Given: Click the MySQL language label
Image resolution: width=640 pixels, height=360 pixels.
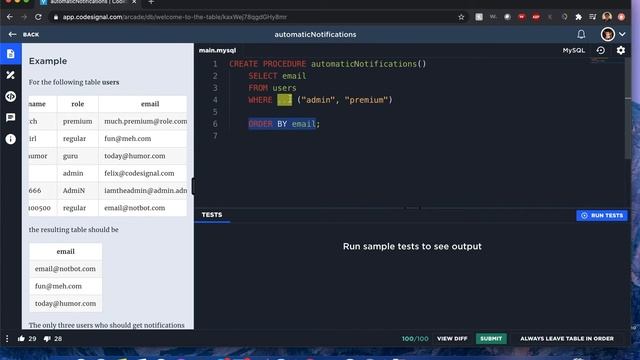Looking at the screenshot, I should tap(573, 50).
